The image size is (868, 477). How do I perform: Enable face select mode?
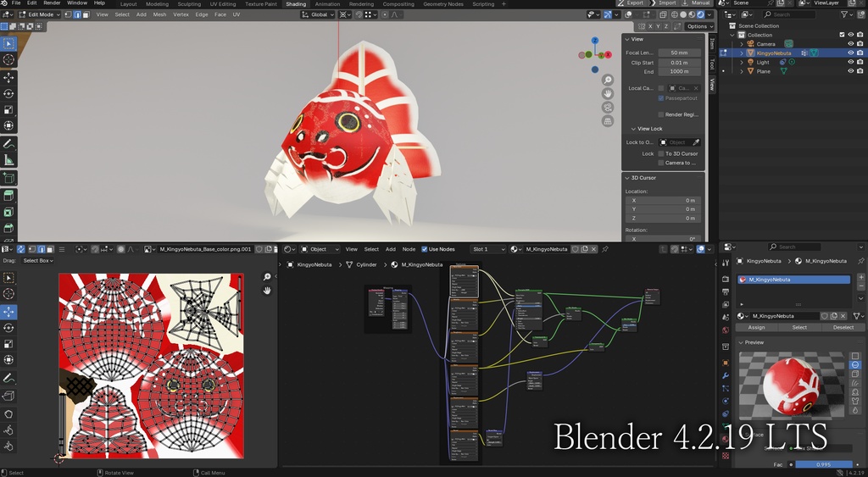[x=86, y=15]
